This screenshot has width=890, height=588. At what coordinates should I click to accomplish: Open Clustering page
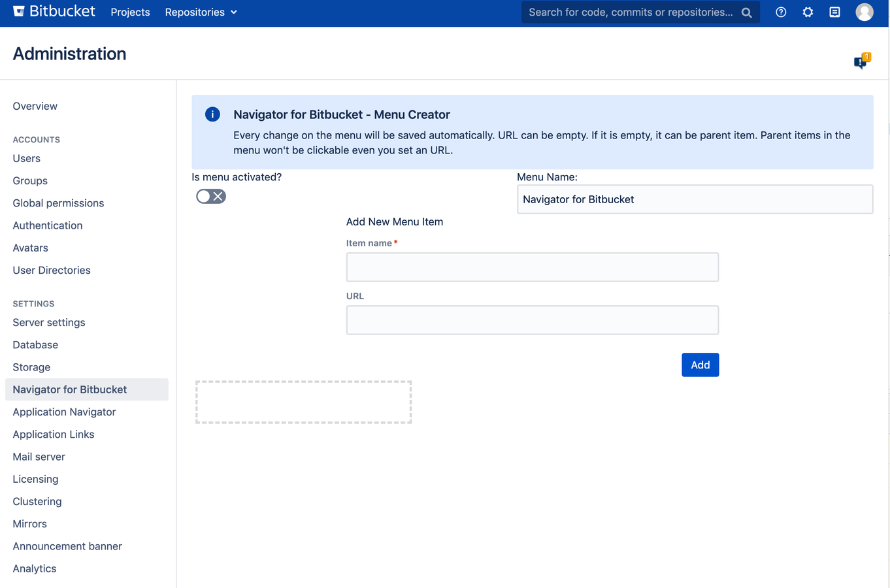tap(37, 501)
